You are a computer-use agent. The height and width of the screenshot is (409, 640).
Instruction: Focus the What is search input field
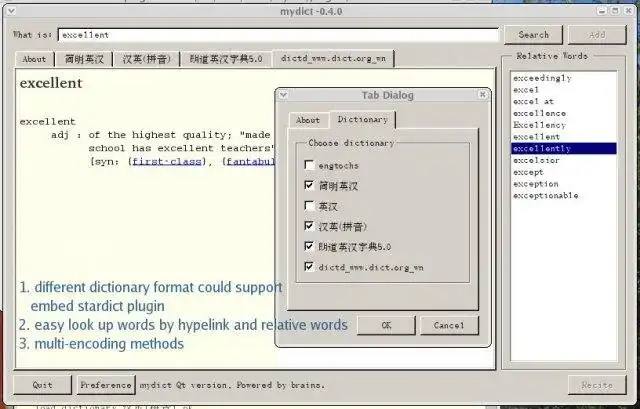point(278,35)
